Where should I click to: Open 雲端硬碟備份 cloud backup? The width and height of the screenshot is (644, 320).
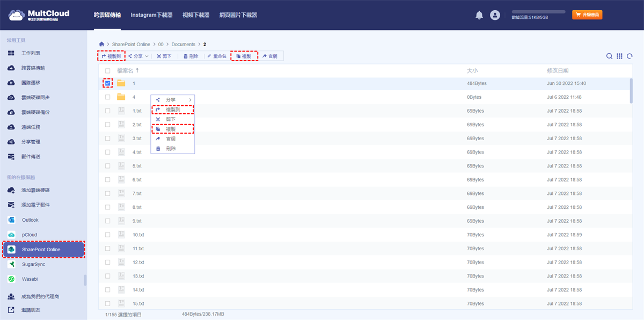[x=35, y=112]
